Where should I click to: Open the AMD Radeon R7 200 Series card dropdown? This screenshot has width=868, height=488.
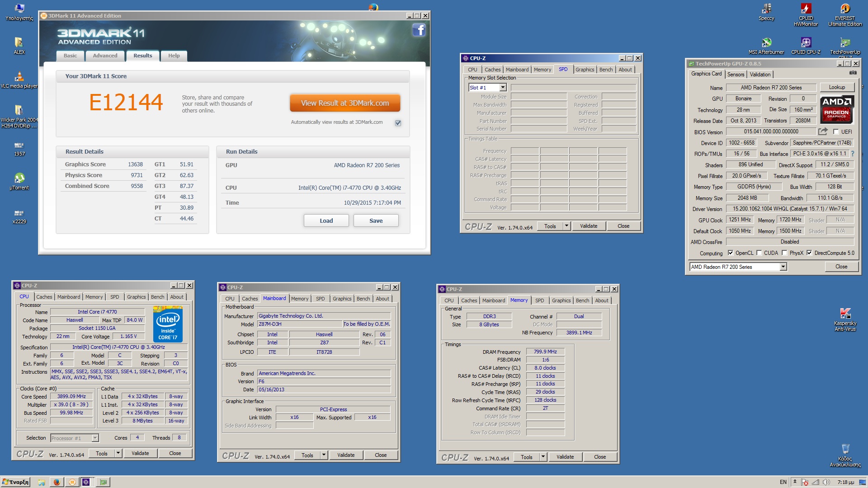(783, 267)
